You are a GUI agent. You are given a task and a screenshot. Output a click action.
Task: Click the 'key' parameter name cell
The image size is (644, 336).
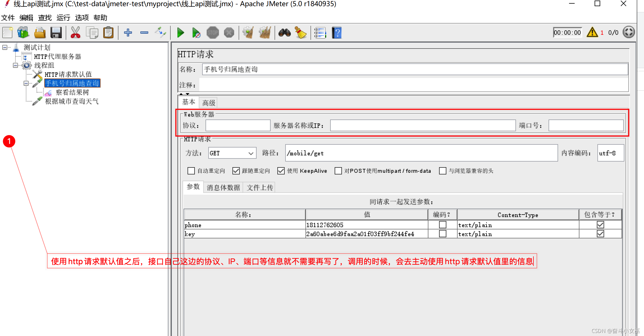click(245, 234)
